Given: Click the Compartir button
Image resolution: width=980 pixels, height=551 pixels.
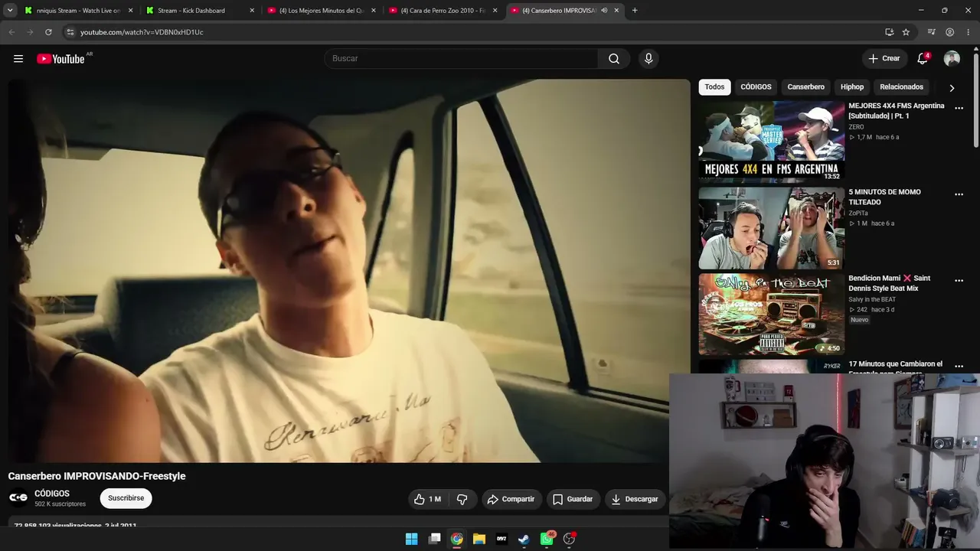Looking at the screenshot, I should point(511,499).
